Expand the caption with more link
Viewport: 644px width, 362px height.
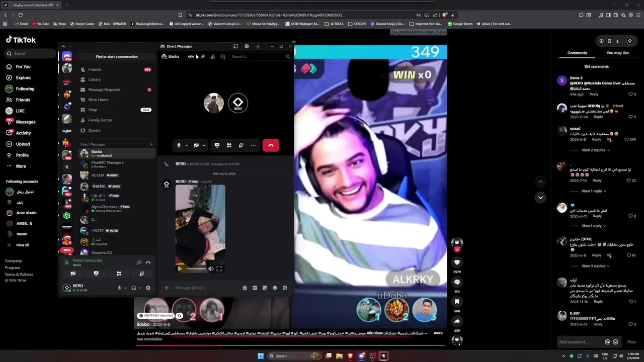(x=438, y=333)
